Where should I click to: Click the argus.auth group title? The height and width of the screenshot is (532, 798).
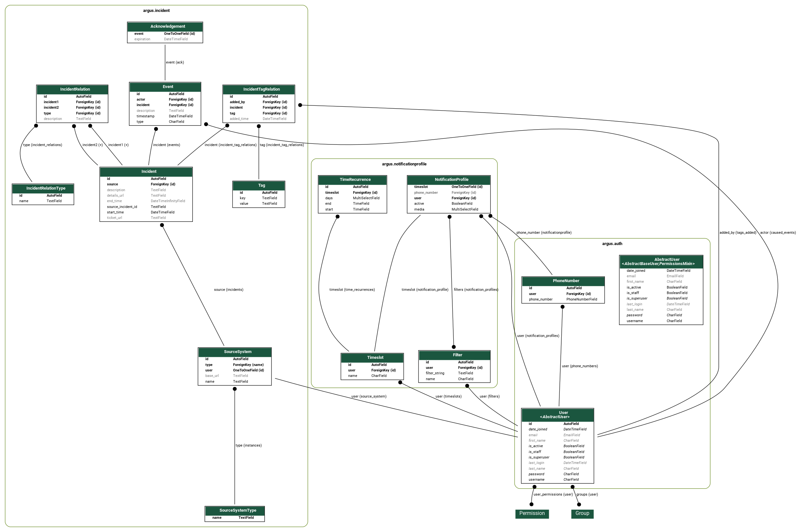(612, 244)
